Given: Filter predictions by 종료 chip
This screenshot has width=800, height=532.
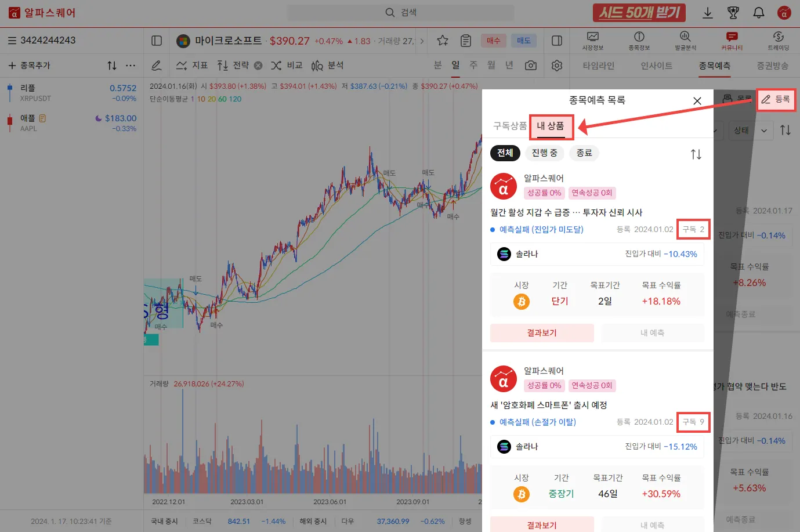Looking at the screenshot, I should tap(584, 153).
